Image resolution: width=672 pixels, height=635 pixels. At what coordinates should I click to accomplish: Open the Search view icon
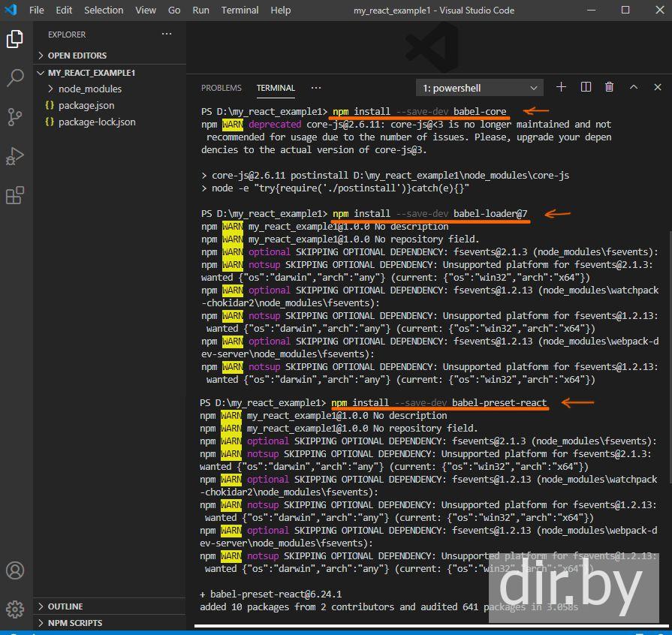(15, 78)
